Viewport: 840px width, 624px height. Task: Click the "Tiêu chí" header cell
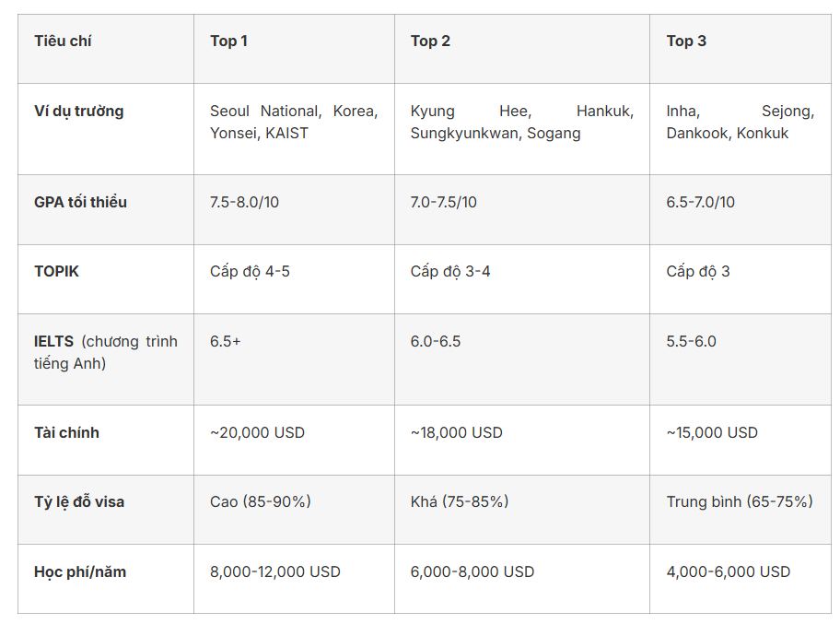pyautogui.click(x=63, y=41)
